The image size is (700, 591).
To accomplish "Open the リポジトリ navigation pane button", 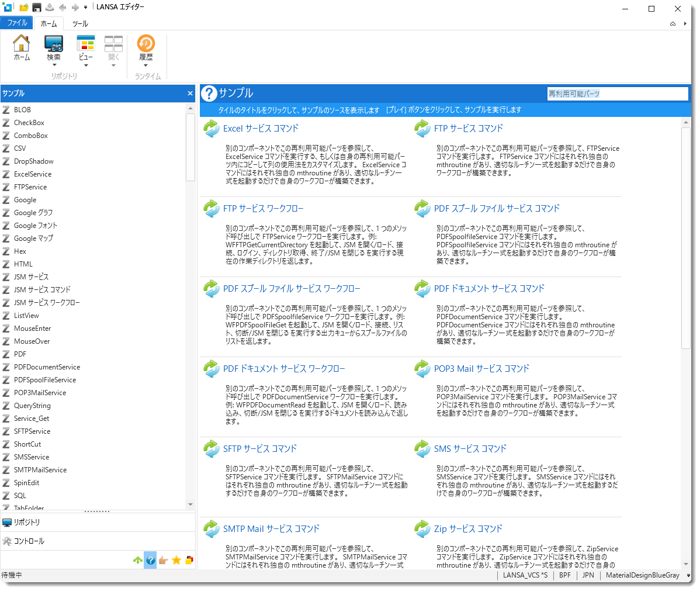I will tap(98, 522).
